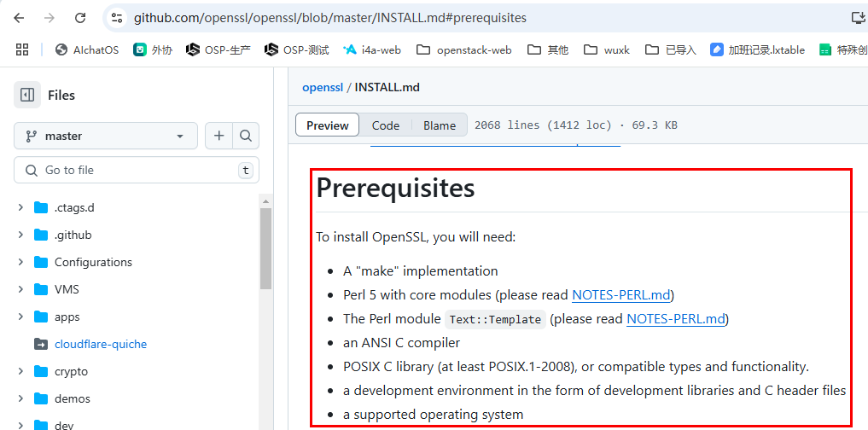868x430 pixels.
Task: Open the first NOTES-PERL.md link
Action: 621,295
